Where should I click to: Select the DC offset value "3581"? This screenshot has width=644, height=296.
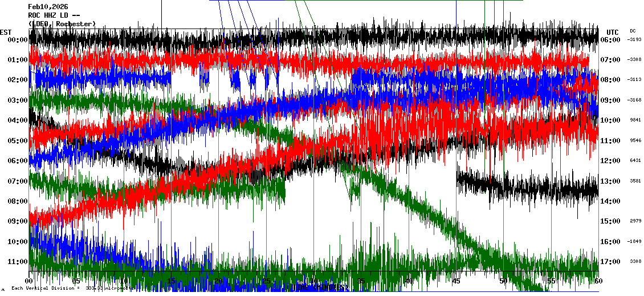[635, 180]
